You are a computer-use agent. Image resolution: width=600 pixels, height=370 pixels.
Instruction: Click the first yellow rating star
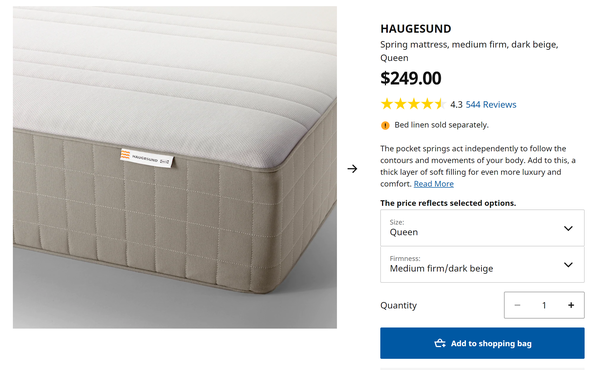click(x=387, y=104)
